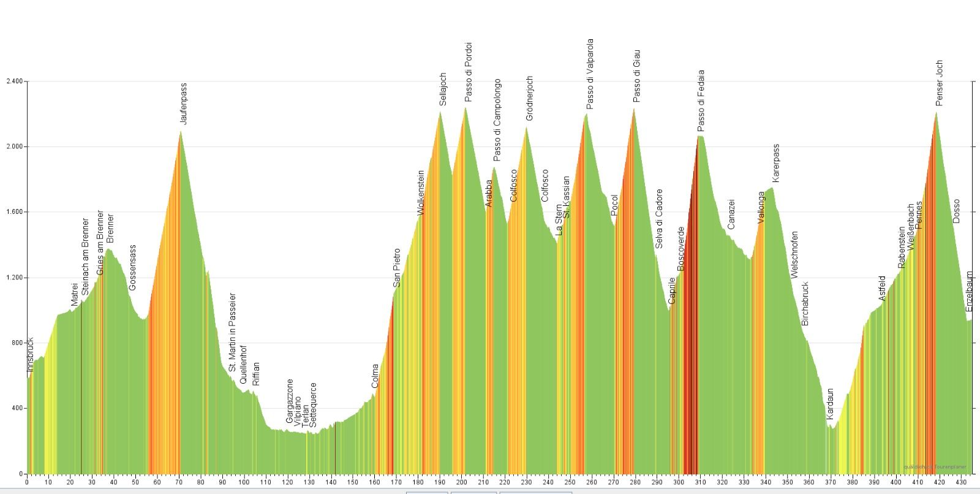Image resolution: width=980 pixels, height=494 pixels.
Task: Click the Grödnerjoch peak label
Action: click(x=530, y=98)
